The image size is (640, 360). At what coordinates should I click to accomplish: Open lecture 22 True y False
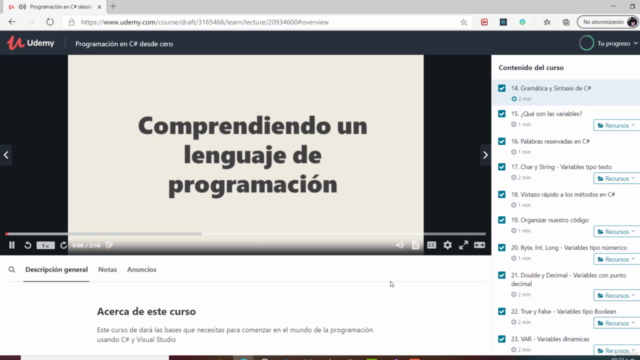(x=563, y=311)
